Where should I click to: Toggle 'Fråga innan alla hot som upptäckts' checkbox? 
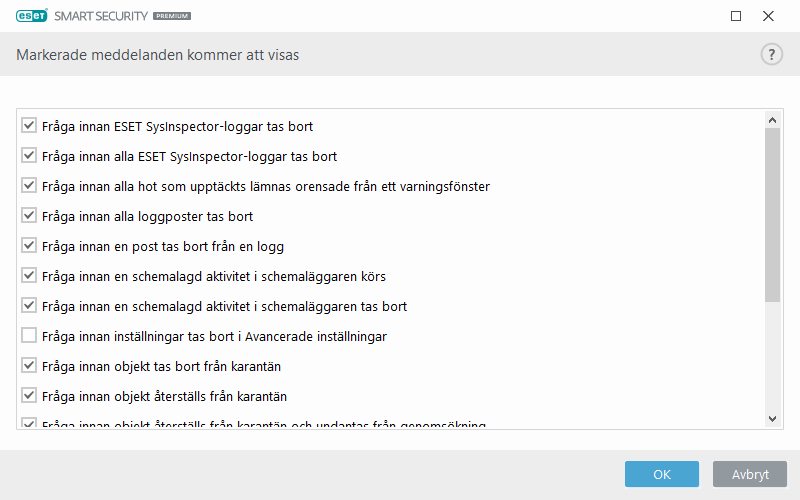[29, 186]
